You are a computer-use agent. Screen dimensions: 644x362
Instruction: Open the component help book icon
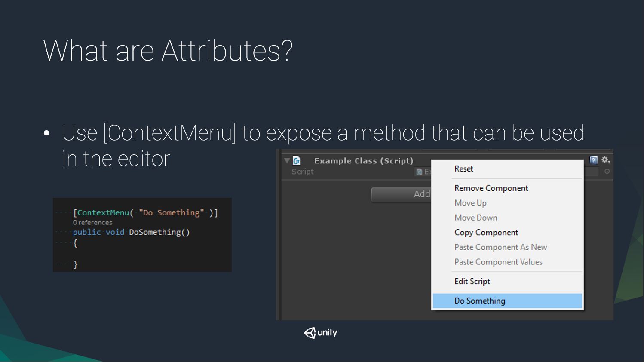click(594, 160)
